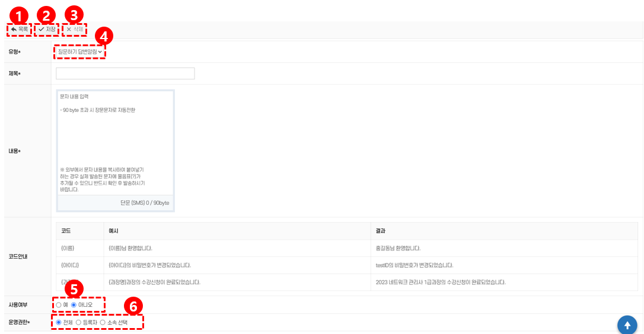644x334 pixels.
Task: Click the 목록 back-arrow button
Action: click(19, 29)
